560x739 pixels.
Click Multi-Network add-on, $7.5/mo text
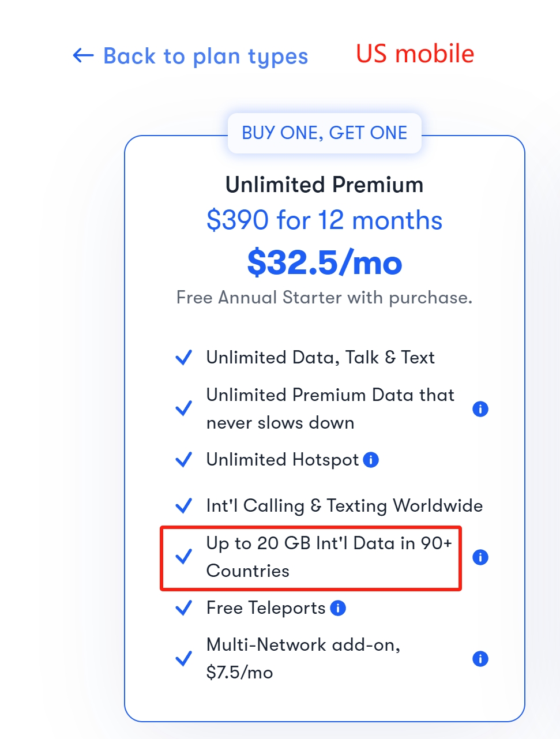coord(303,658)
